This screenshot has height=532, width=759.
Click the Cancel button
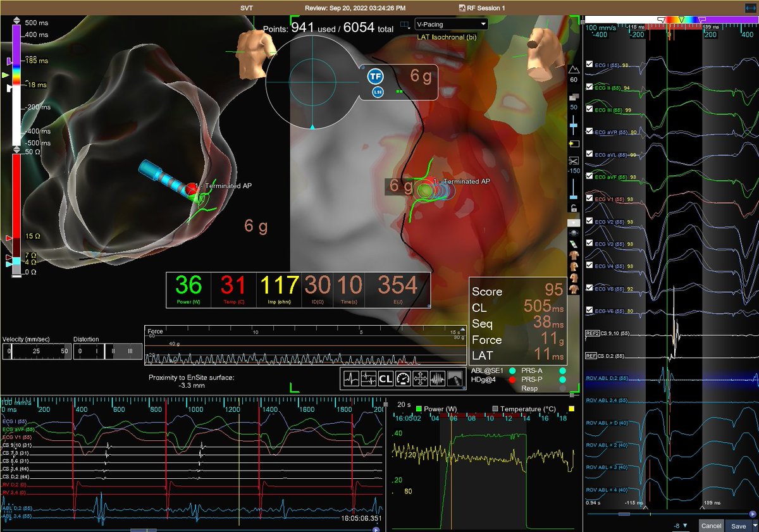712,526
